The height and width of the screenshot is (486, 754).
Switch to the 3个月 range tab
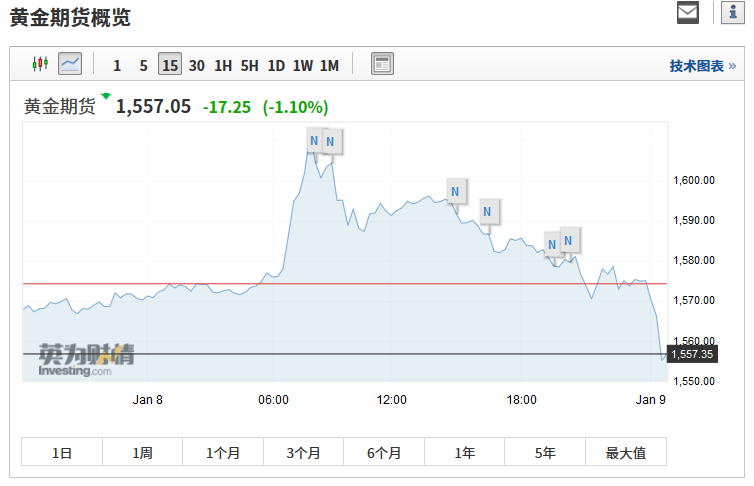303,453
